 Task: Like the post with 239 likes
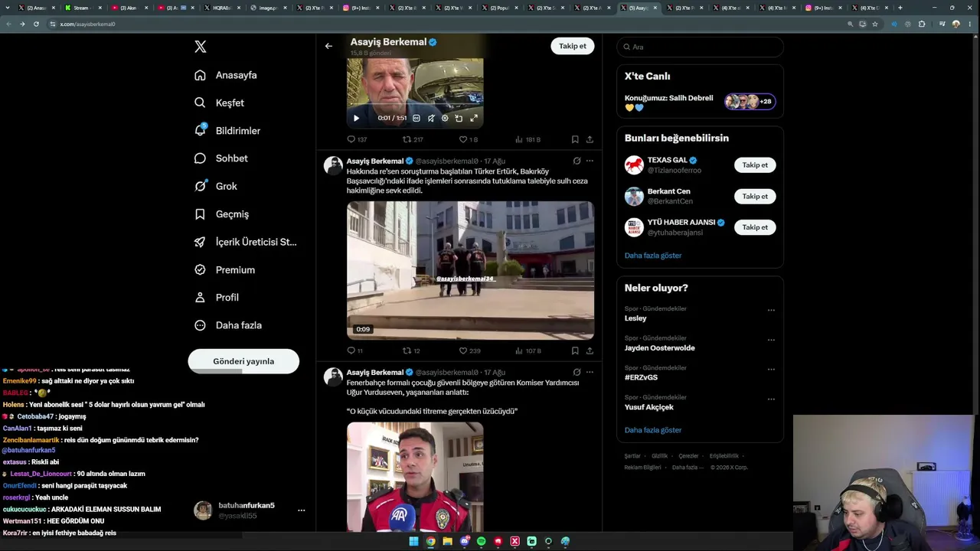(x=469, y=350)
